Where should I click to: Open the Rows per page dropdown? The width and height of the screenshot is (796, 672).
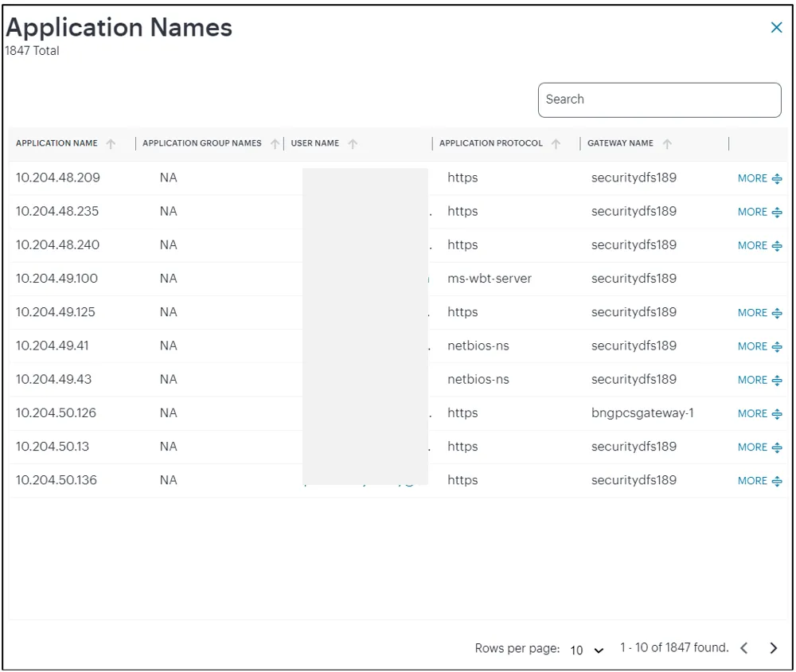[x=587, y=650]
